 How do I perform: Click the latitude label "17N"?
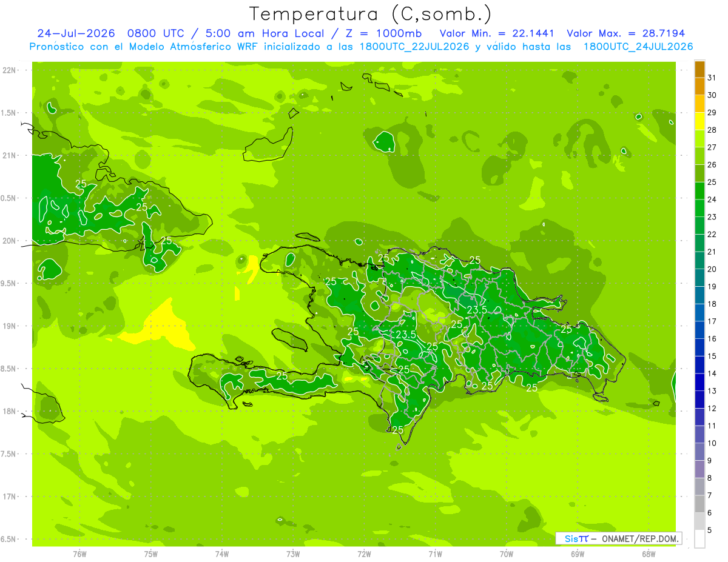click(10, 497)
